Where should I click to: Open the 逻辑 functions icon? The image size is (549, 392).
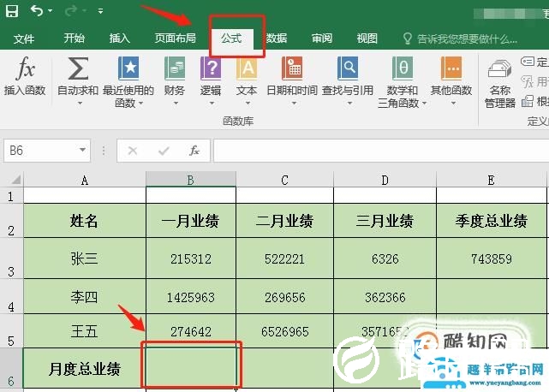(211, 68)
